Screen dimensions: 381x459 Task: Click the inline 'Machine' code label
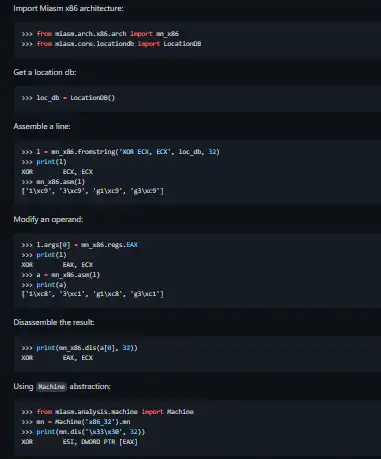[x=51, y=387]
